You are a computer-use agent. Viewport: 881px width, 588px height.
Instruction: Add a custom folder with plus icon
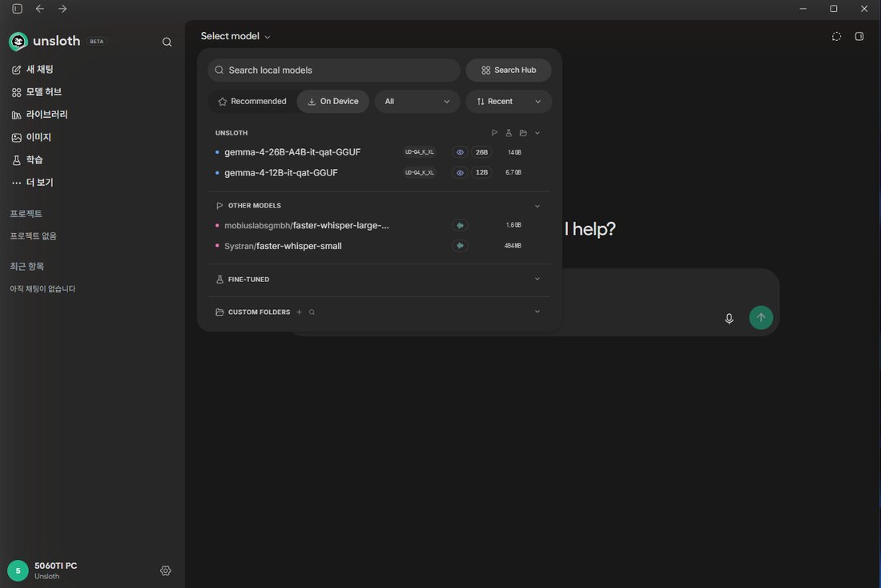point(299,312)
